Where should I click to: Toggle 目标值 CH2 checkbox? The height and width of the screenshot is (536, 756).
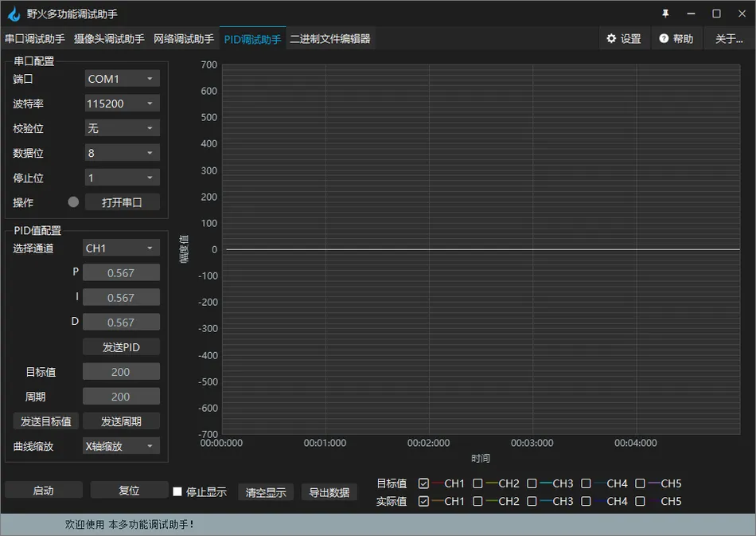(477, 483)
